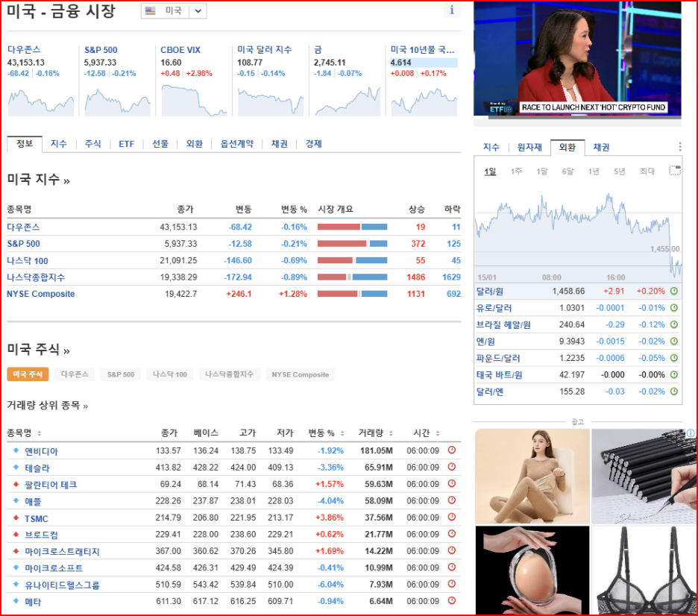Click the info icon beside market title
Viewport: 698px width, 616px height.
tap(452, 10)
